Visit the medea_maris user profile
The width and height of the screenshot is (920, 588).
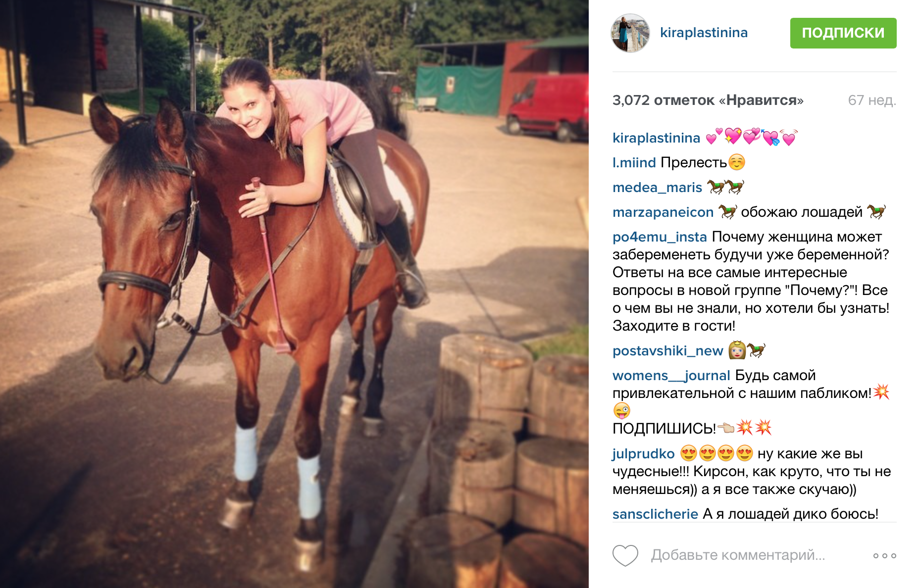tap(657, 187)
